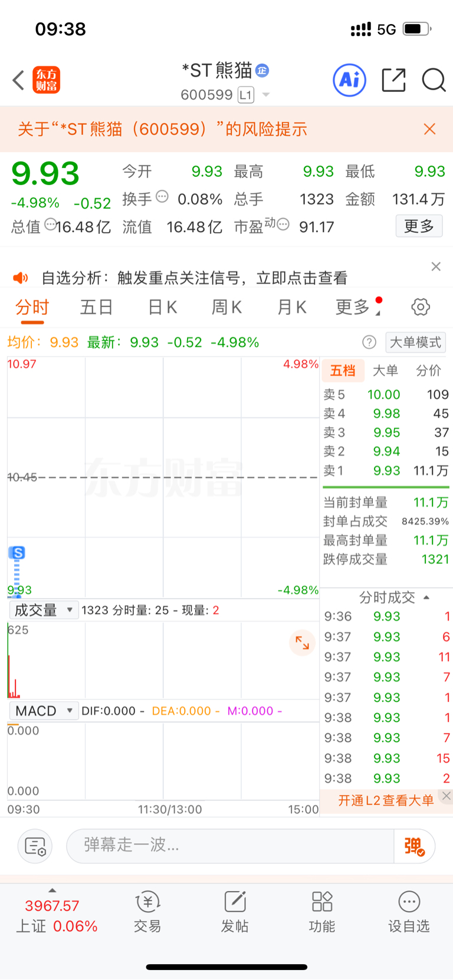Tap the info icon next to 总值
Viewport: 453px width, 980px height.
[50, 224]
